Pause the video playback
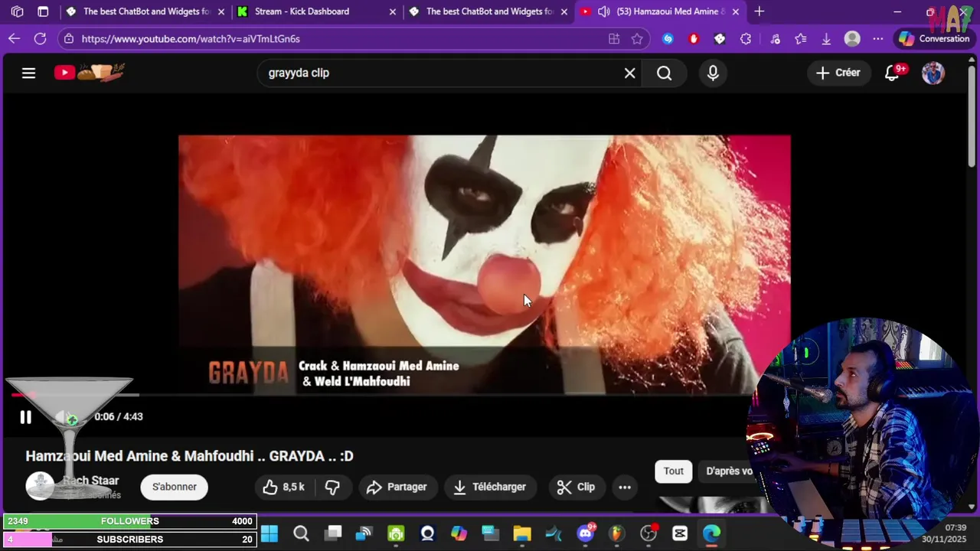980x551 pixels. pyautogui.click(x=25, y=417)
